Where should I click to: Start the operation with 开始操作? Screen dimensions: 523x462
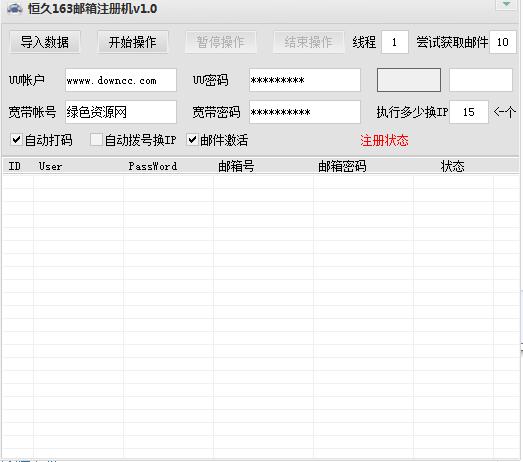tap(132, 42)
